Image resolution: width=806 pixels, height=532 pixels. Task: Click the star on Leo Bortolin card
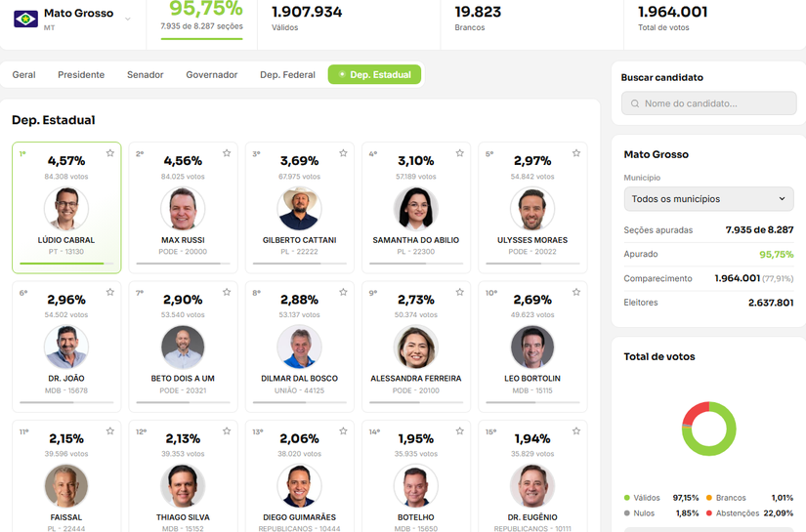coord(576,292)
